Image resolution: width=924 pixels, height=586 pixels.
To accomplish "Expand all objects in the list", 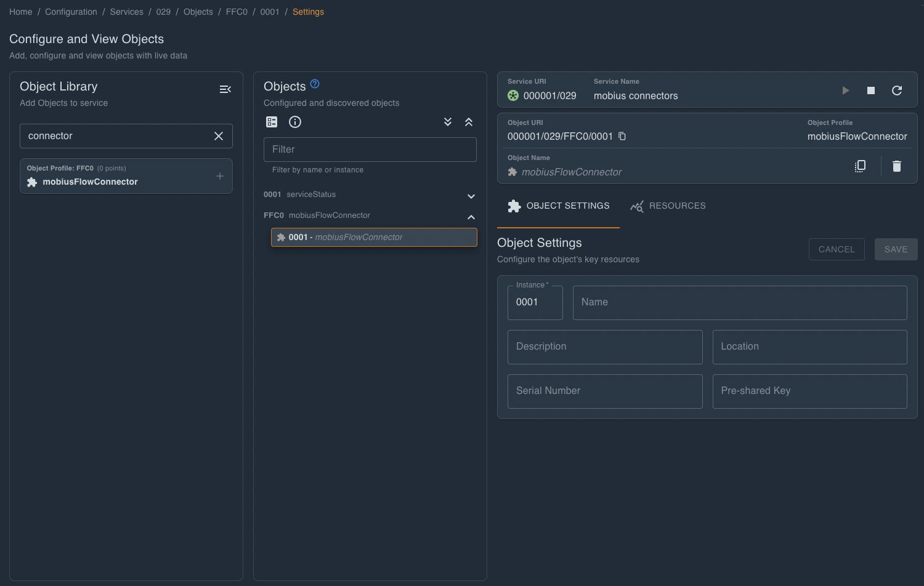I will click(448, 122).
